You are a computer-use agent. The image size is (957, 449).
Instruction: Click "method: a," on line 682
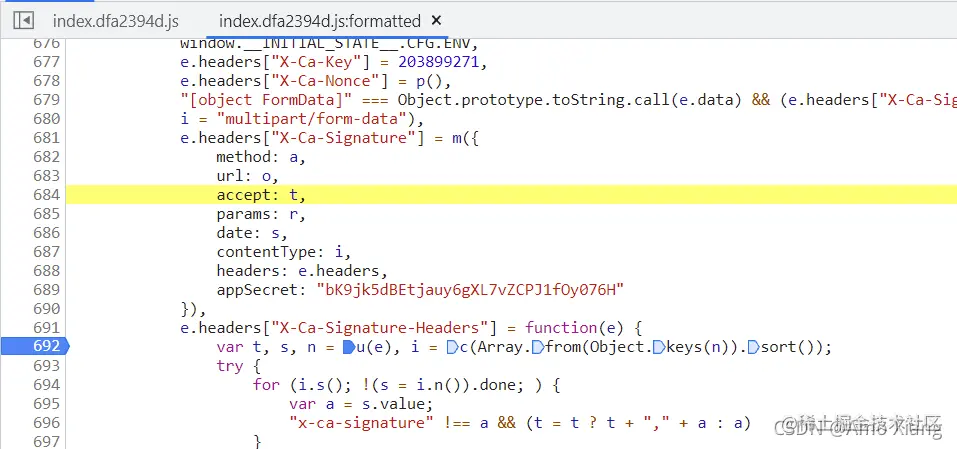coord(261,157)
